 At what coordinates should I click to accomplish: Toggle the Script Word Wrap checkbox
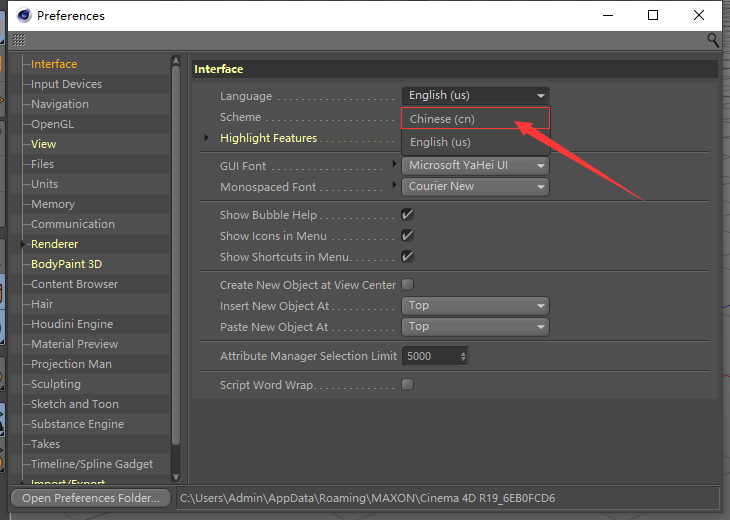pyautogui.click(x=407, y=385)
